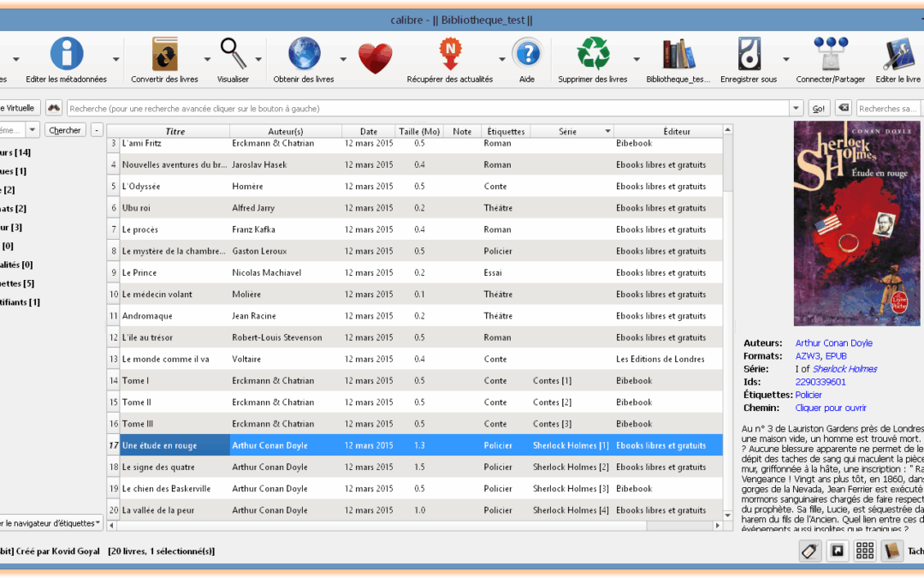Click in the main Recherche search field
The width and height of the screenshot is (924, 578).
coord(428,109)
